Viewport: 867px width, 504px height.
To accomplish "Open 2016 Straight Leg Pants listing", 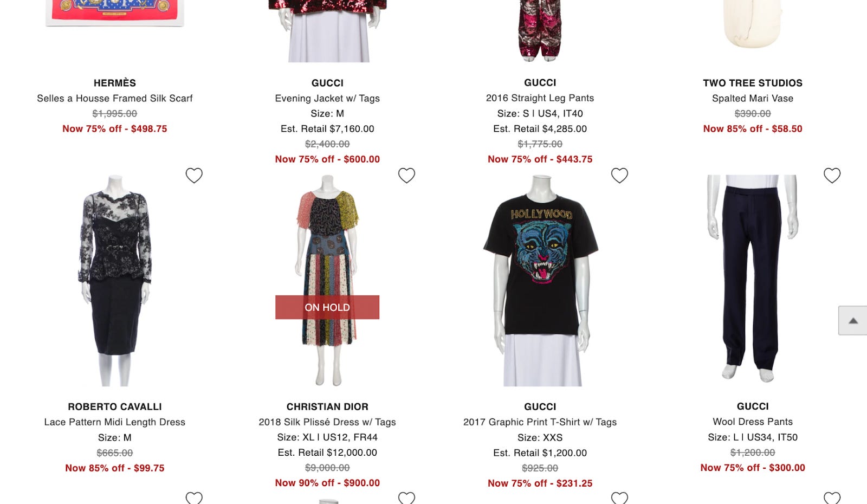I will 540,98.
